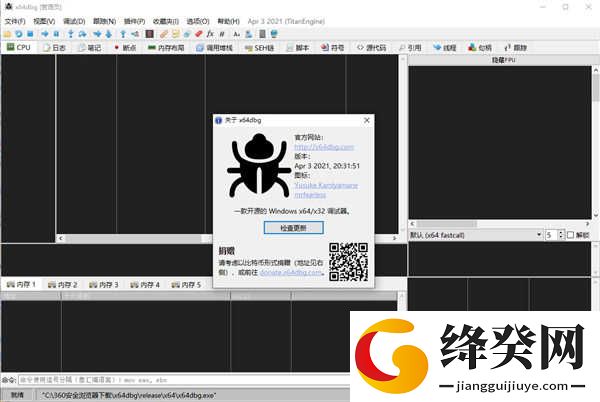Select the 内存 3 dump tab
The height and width of the screenshot is (402, 600).
(x=104, y=285)
